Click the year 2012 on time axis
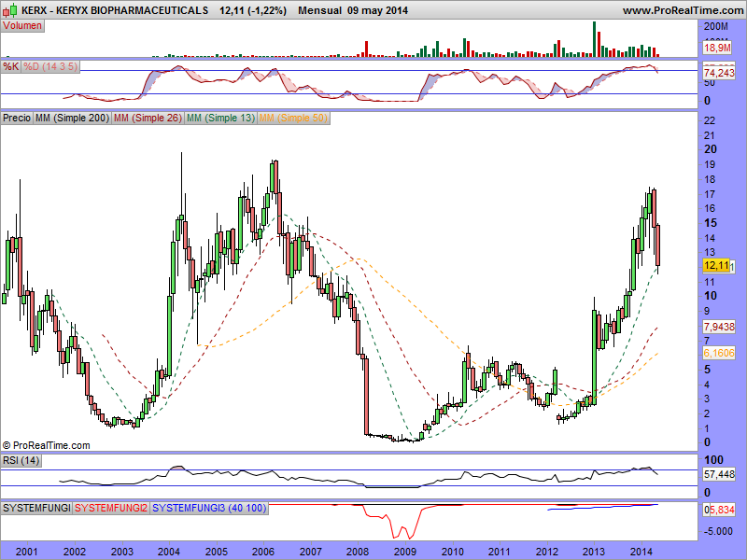747x560 pixels. (547, 552)
